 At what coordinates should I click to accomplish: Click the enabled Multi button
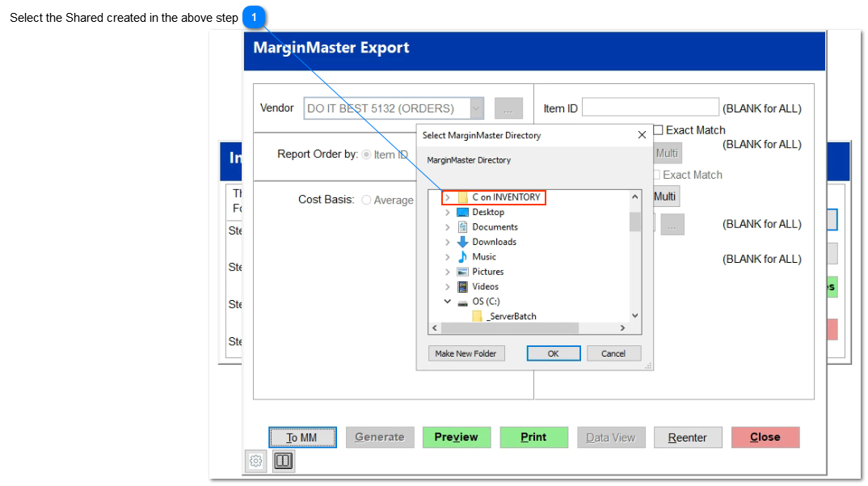point(666,197)
